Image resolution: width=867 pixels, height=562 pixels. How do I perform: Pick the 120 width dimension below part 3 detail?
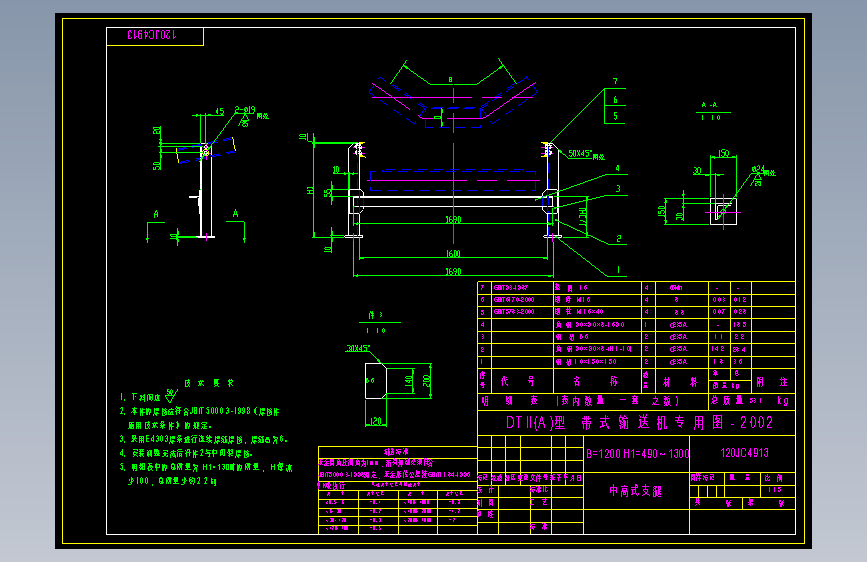(x=375, y=421)
